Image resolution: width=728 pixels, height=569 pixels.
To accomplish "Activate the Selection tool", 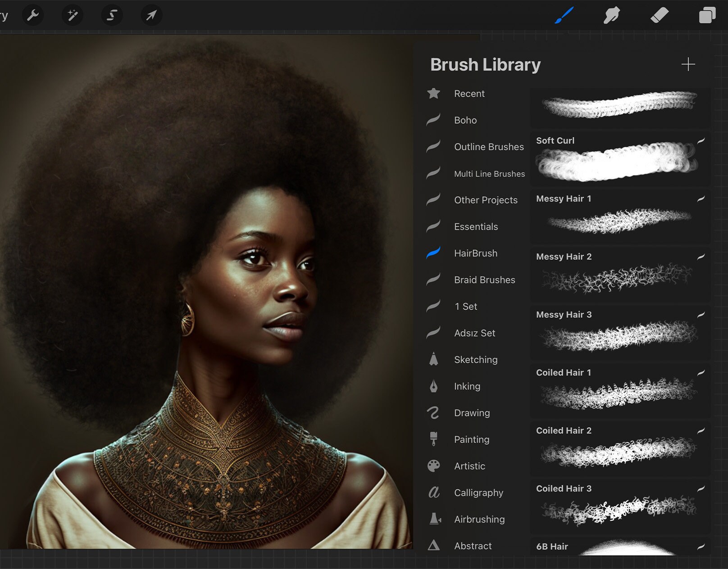I will pyautogui.click(x=111, y=15).
